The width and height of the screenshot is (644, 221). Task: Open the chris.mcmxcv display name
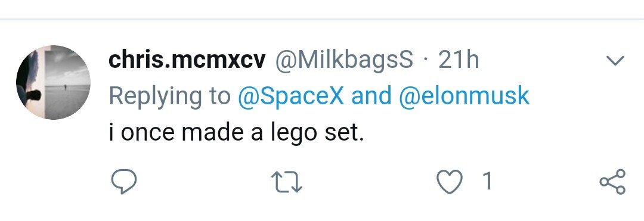187,61
